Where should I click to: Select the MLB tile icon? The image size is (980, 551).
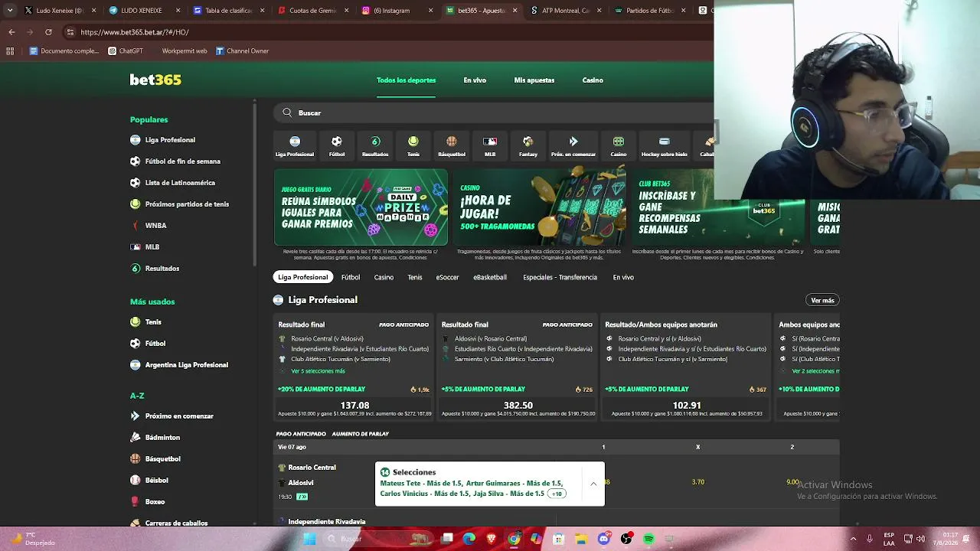coord(490,145)
